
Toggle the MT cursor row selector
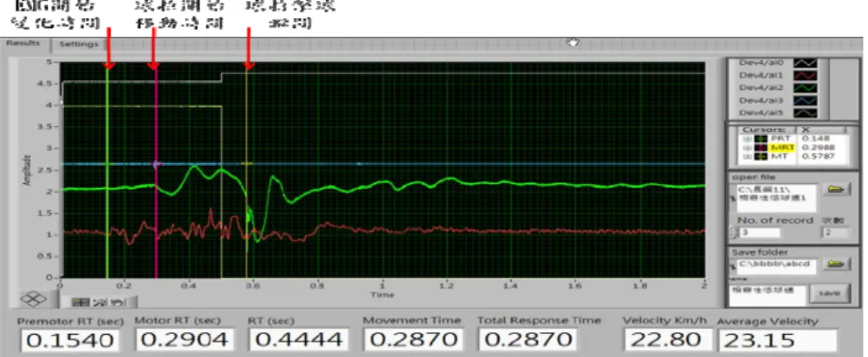(x=747, y=157)
